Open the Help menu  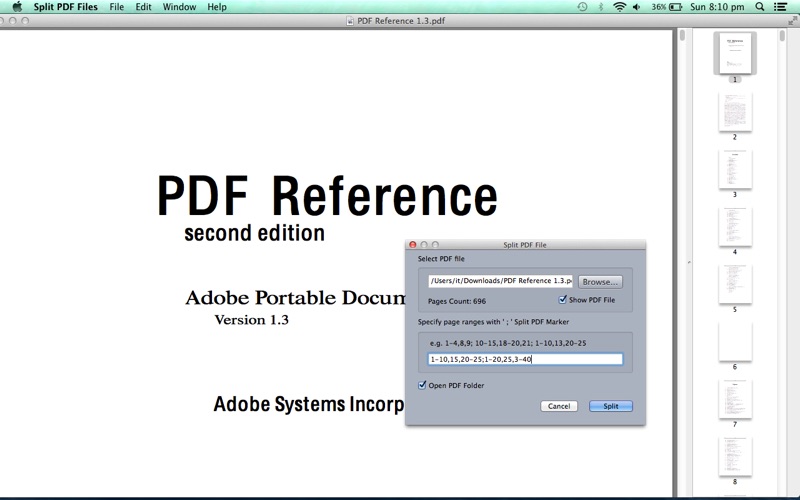[217, 7]
